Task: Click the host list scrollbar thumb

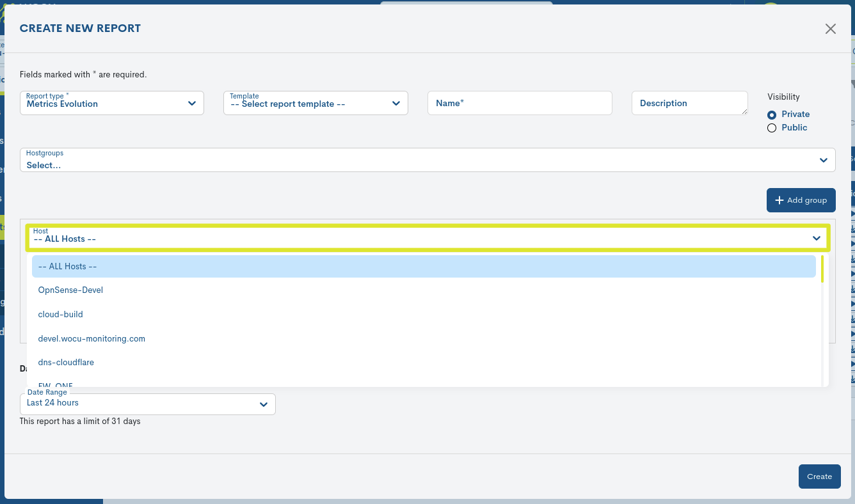Action: (x=822, y=269)
